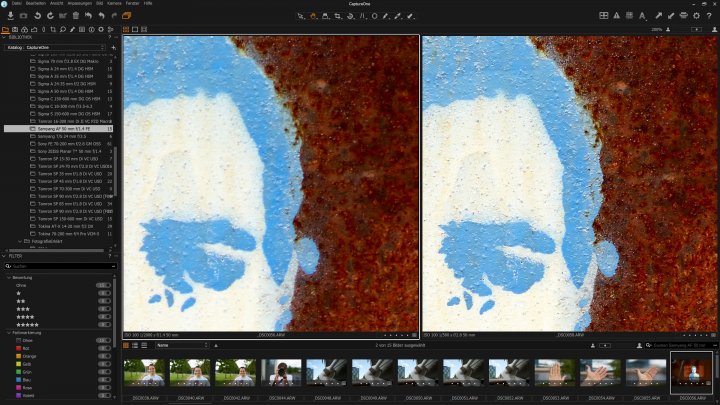Viewport: 720px width, 405px height.
Task: Open the Library folder tool tab
Action: coord(6,29)
